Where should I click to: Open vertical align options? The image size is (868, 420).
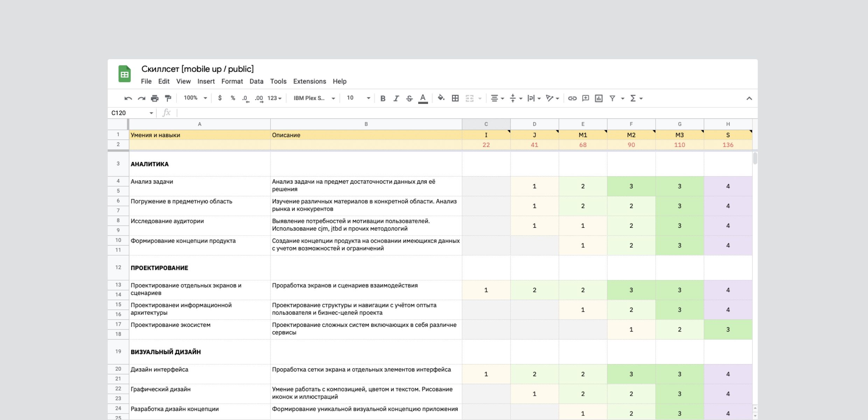(x=516, y=98)
